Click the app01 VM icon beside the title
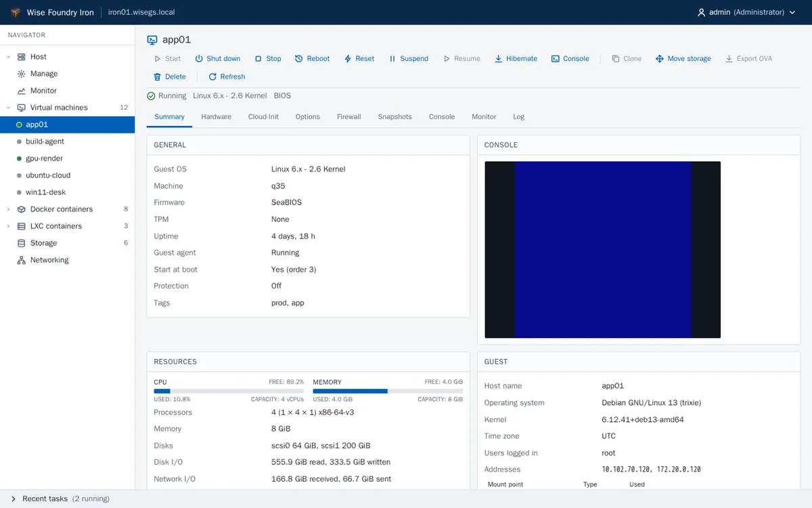Image resolution: width=812 pixels, height=508 pixels. [152, 40]
